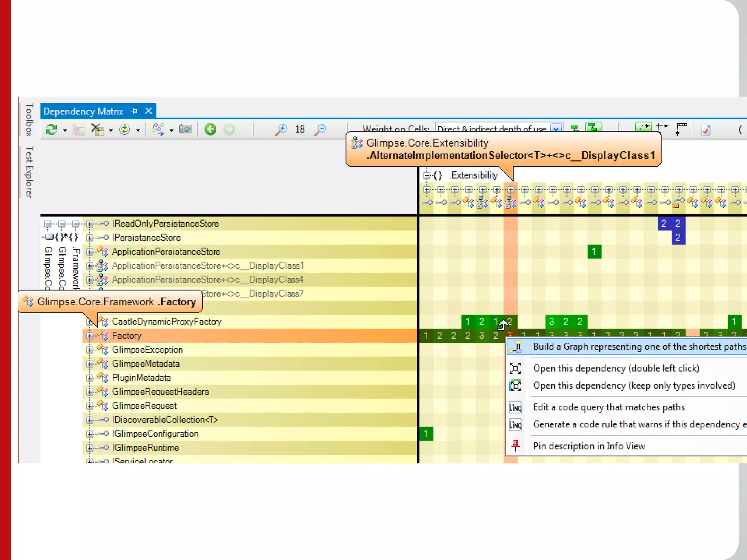Collapse the .Extensibility namespace column header
Image resolution: width=747 pixels, height=560 pixels.
click(x=427, y=176)
